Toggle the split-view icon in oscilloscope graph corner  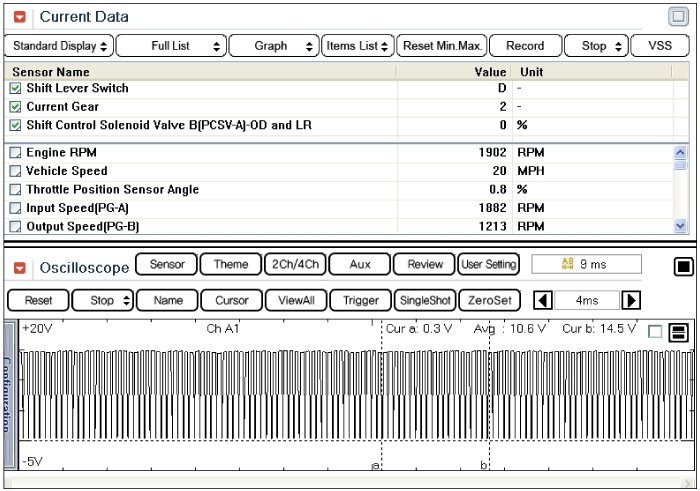click(679, 333)
